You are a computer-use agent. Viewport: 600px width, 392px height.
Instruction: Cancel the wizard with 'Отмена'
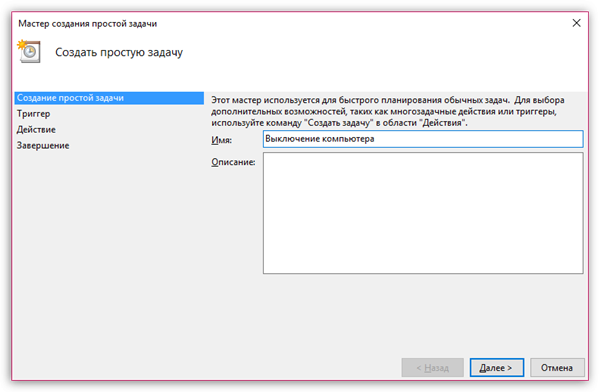click(x=557, y=368)
